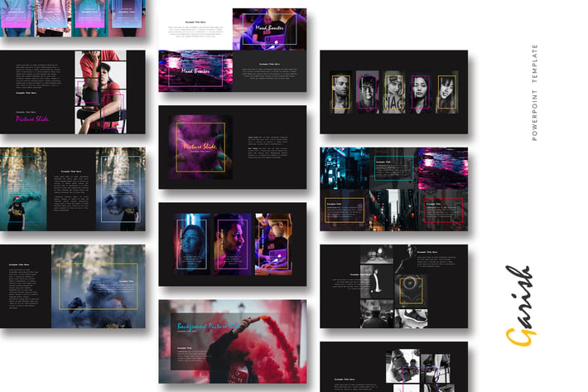Select the smiling woman portrait in yellow frame
The width and height of the screenshot is (588, 392).
click(447, 92)
